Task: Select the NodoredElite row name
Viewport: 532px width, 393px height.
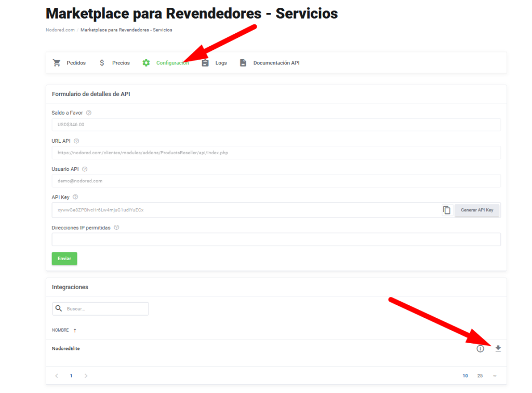Action: (x=66, y=348)
